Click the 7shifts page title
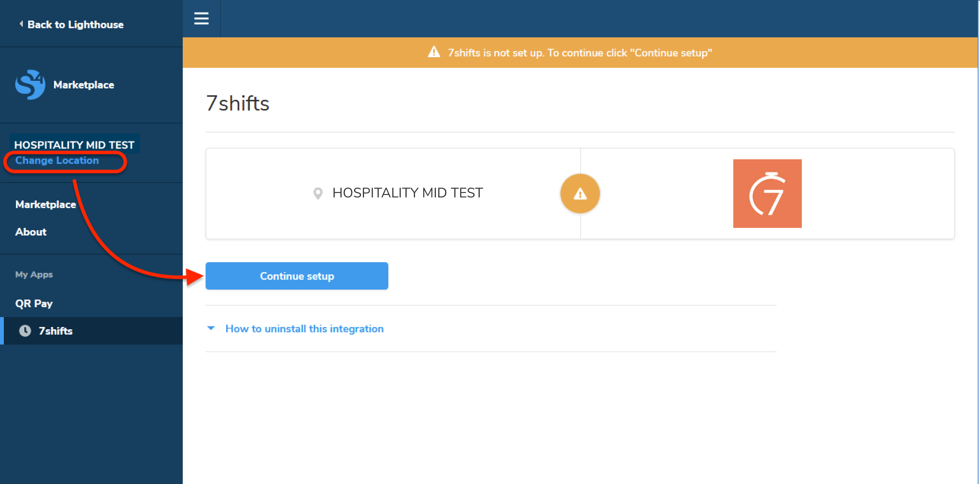 point(238,104)
